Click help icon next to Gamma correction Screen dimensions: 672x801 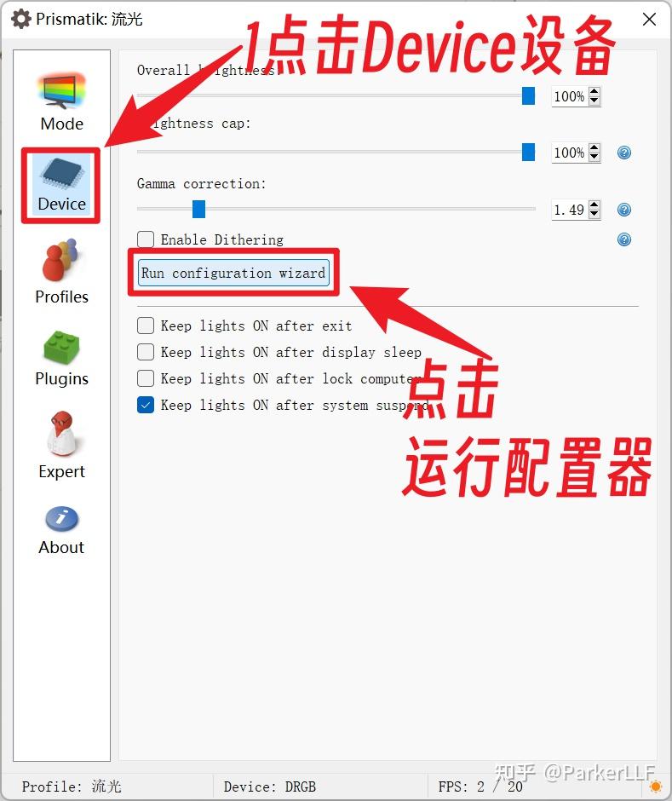(624, 210)
